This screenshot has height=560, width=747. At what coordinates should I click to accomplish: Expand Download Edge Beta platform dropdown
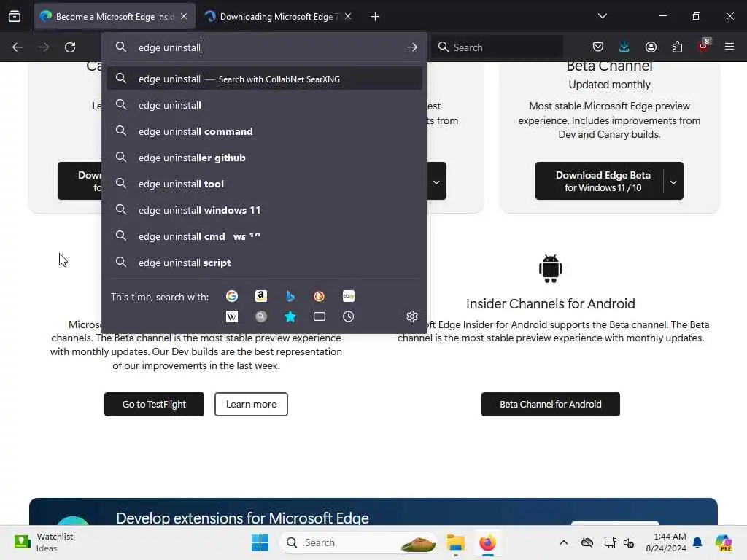click(x=673, y=182)
